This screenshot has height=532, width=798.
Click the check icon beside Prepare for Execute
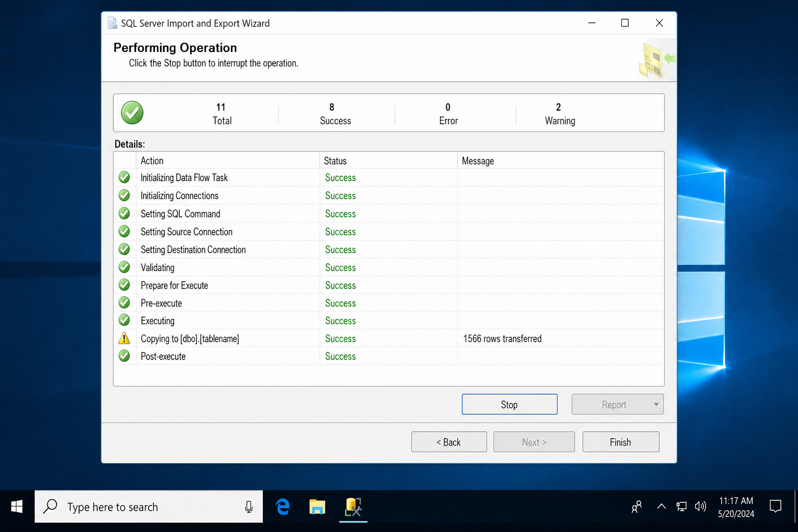(124, 285)
